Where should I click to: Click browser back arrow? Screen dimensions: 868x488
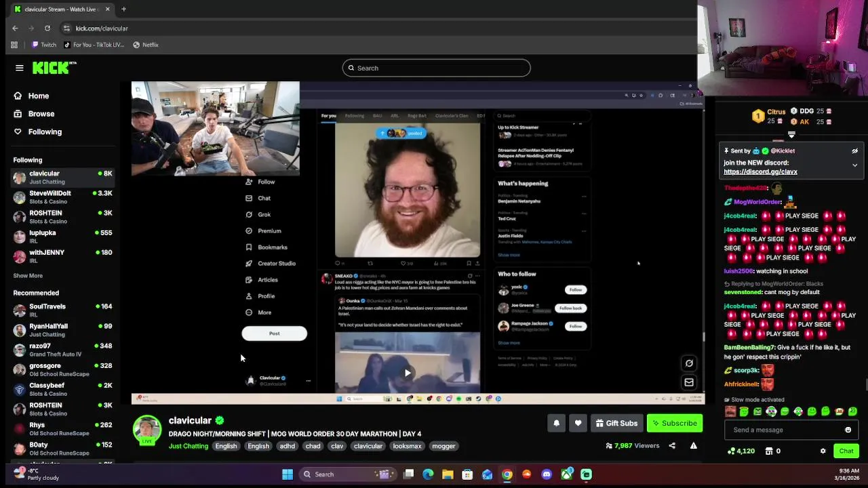pyautogui.click(x=15, y=28)
